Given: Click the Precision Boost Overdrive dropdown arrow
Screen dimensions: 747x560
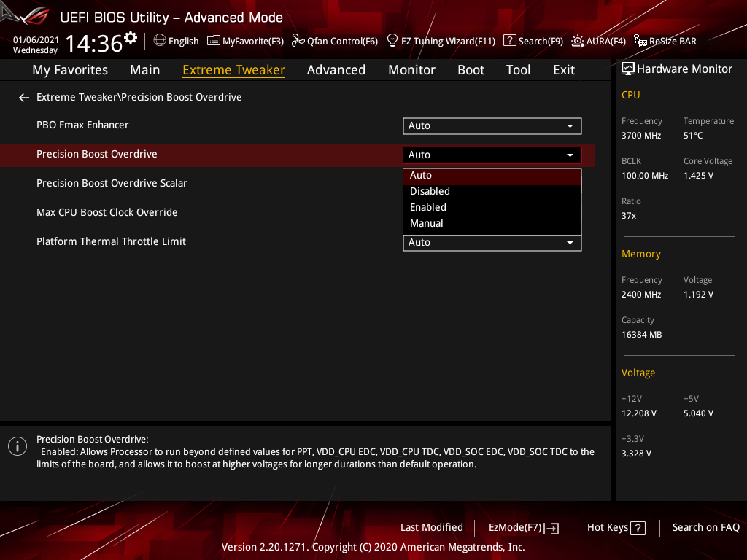Looking at the screenshot, I should 570,155.
